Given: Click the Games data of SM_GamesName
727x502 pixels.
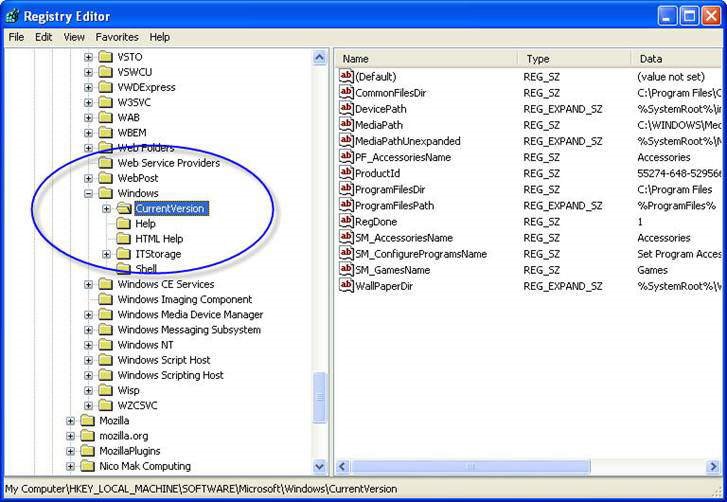Looking at the screenshot, I should [652, 270].
